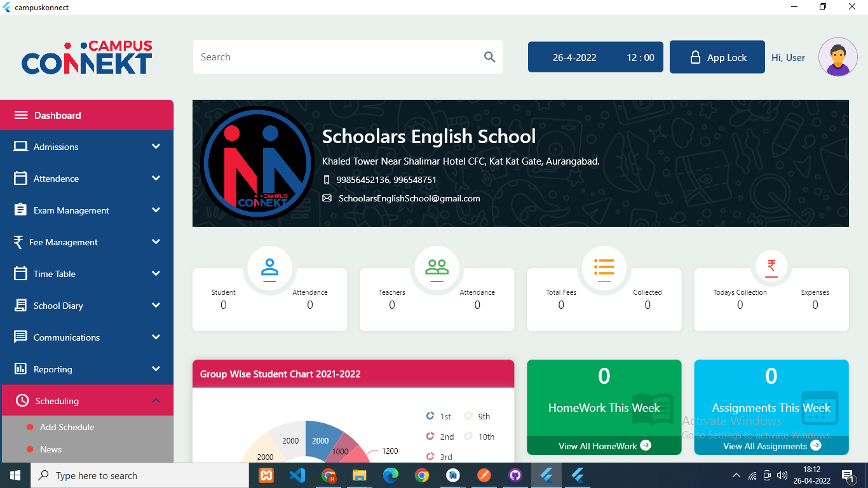Toggle the 2nd group in chart legend
The height and width of the screenshot is (488, 868).
[x=430, y=437]
